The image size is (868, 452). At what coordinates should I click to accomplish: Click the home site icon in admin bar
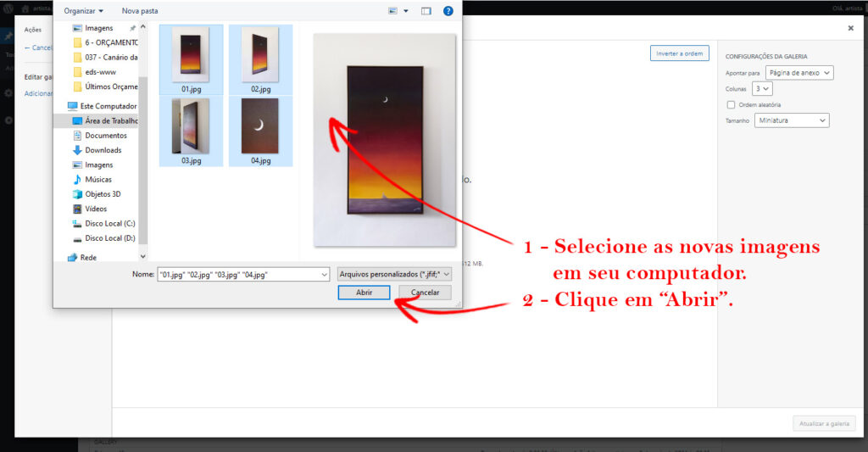25,8
